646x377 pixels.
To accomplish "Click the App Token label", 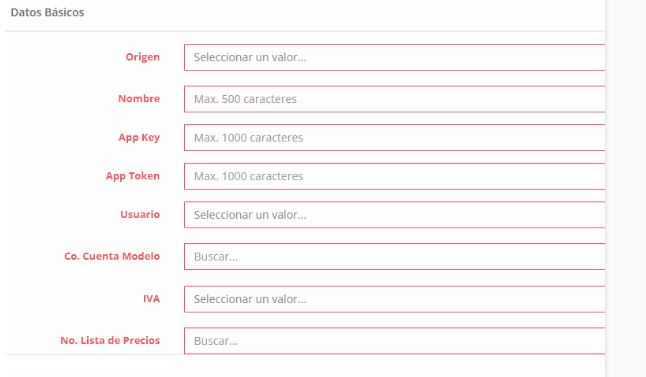I will 133,176.
